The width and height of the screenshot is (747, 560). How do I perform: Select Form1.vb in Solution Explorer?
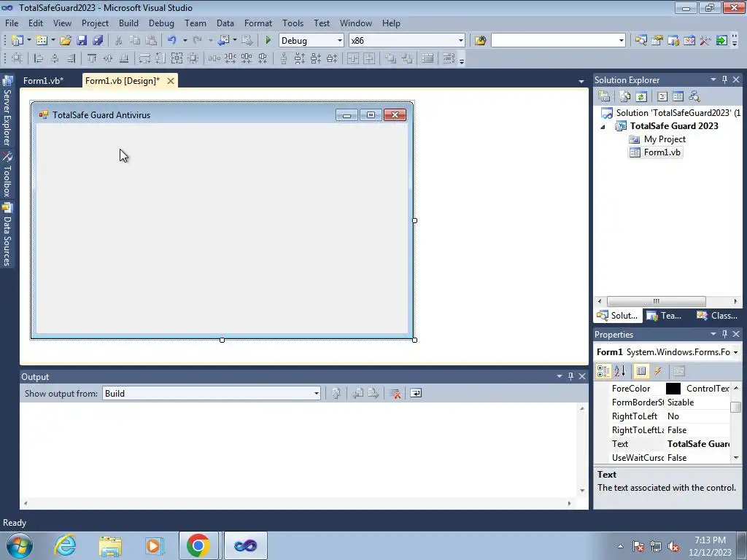[x=662, y=152]
